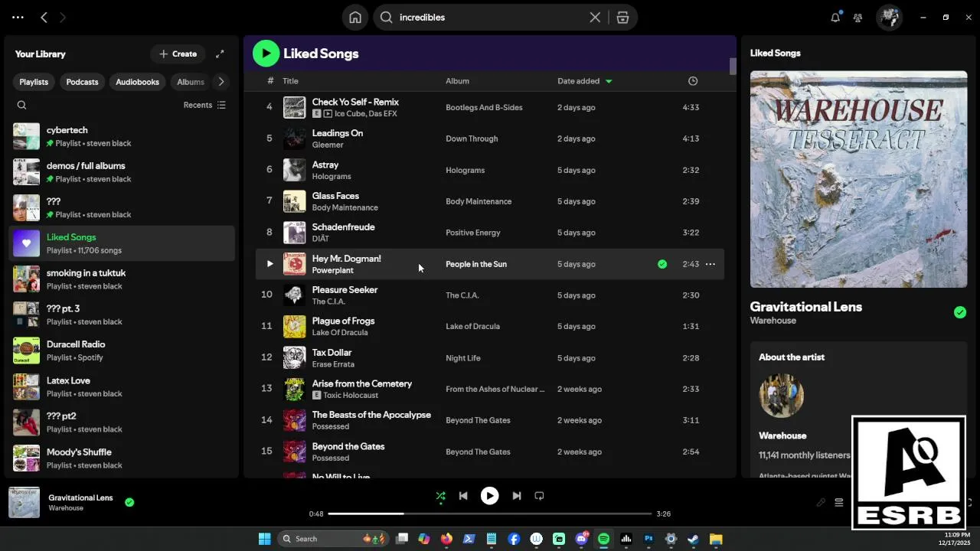
Task: Go back with the left arrow
Action: click(x=44, y=17)
